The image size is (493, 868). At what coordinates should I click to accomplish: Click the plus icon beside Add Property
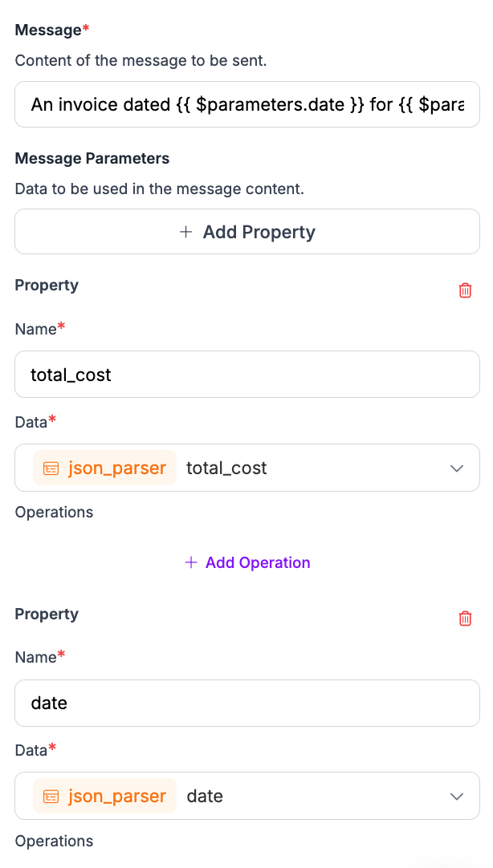(x=186, y=232)
